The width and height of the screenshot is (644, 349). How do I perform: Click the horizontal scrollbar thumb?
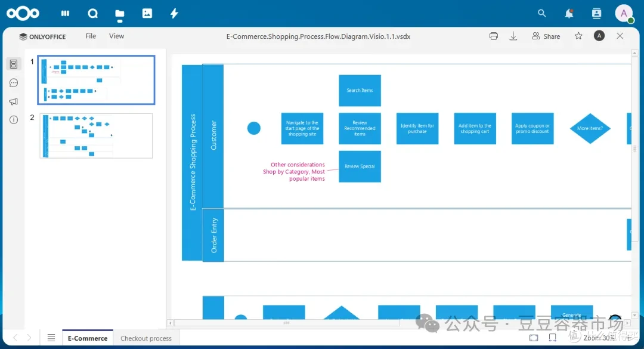click(287, 323)
